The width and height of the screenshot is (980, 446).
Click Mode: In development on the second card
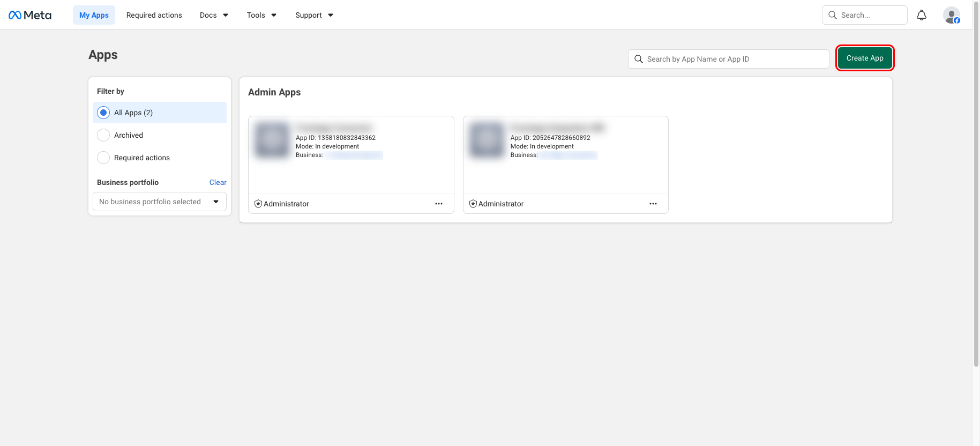[x=542, y=146]
